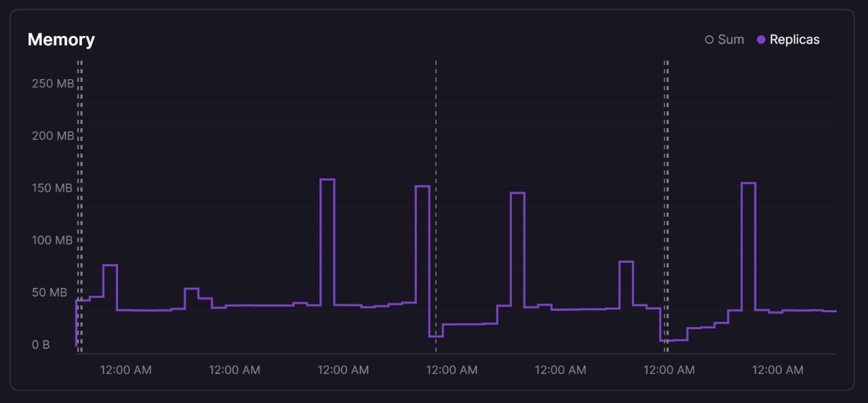Click the first 12:00 AM x-axis label
This screenshot has height=403, width=868.
pos(125,370)
